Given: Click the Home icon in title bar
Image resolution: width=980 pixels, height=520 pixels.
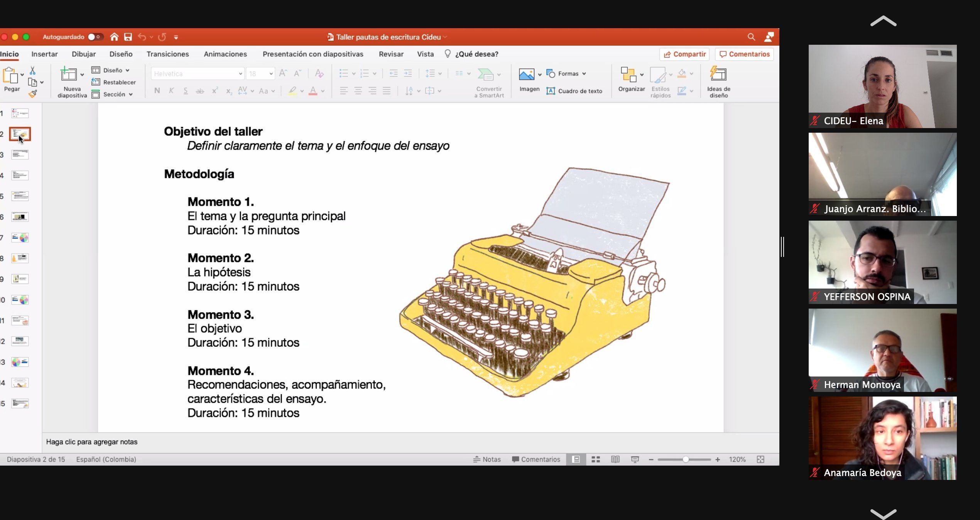Looking at the screenshot, I should [x=114, y=37].
